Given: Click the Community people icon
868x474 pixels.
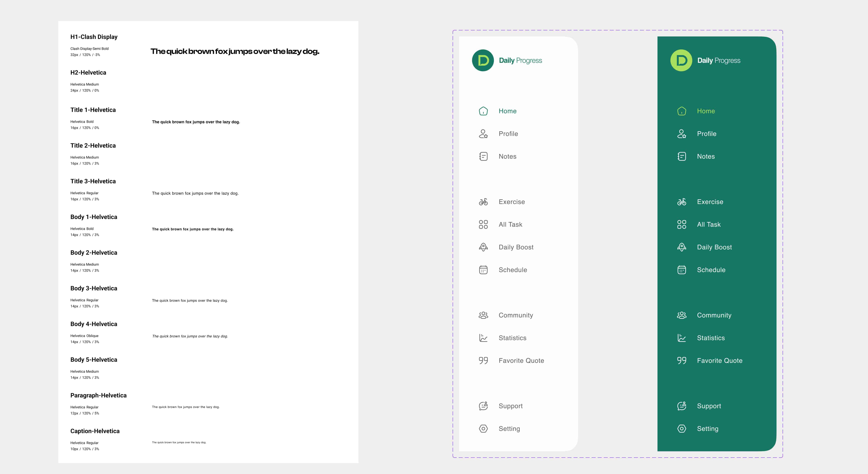Looking at the screenshot, I should [483, 315].
